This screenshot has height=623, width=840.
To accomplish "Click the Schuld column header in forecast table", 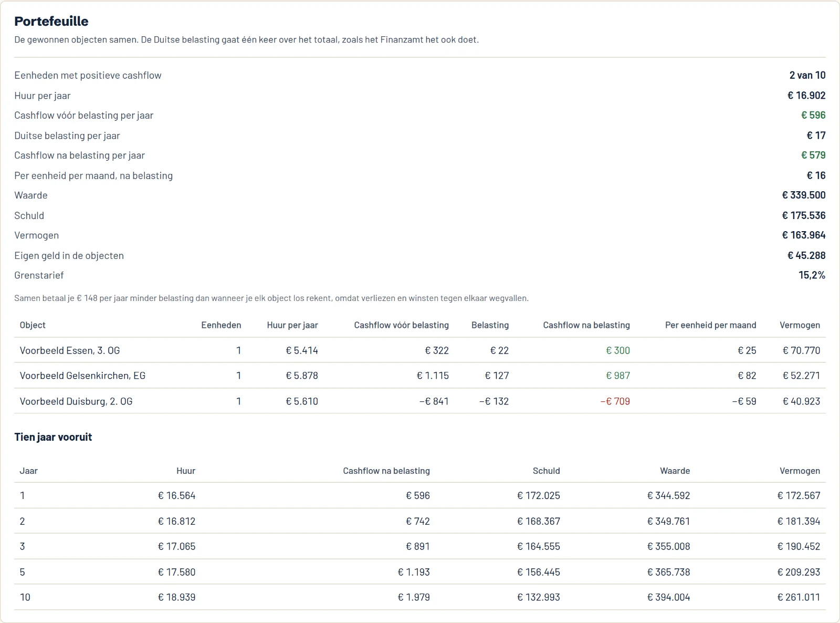I will (x=547, y=471).
